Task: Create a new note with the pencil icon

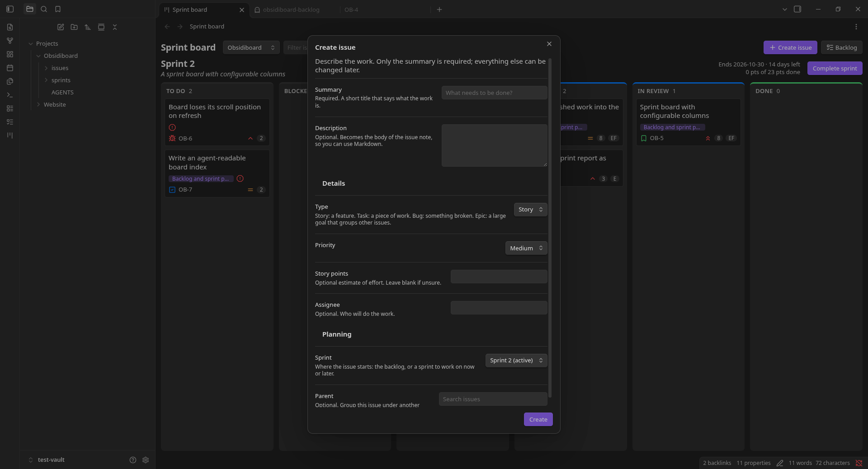Action: [61, 27]
